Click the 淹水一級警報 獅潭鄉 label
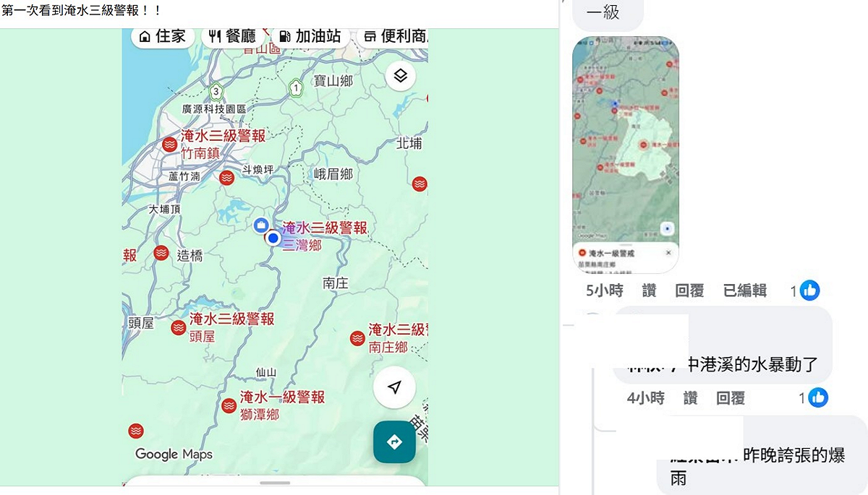Screen dimensions: 868x495 282,405
